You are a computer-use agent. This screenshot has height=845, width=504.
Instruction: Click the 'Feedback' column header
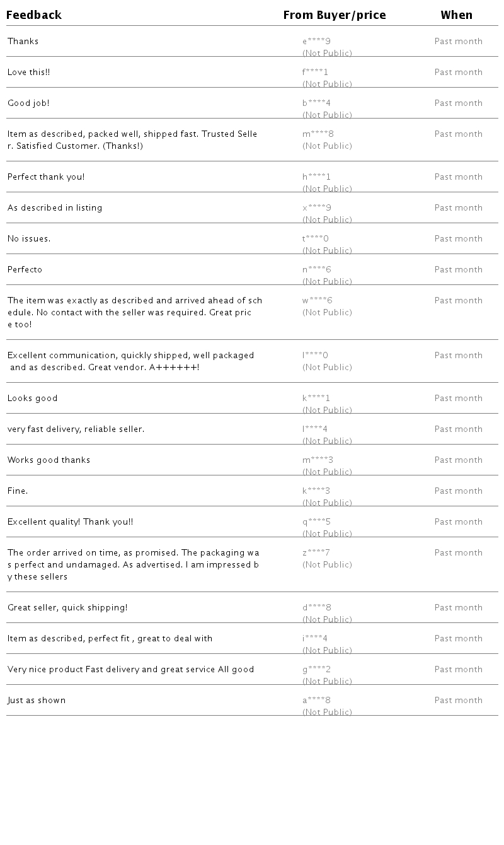[x=34, y=15]
